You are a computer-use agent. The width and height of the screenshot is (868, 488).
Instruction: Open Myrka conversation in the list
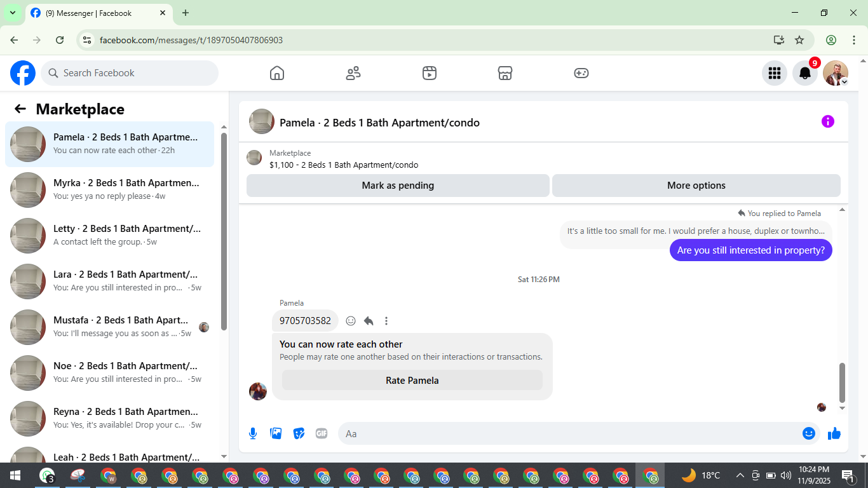point(109,190)
